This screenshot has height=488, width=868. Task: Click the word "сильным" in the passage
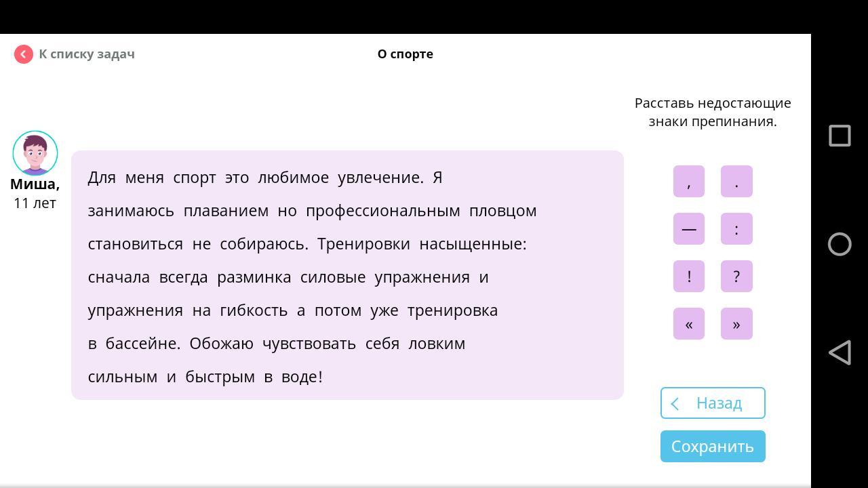tap(123, 377)
